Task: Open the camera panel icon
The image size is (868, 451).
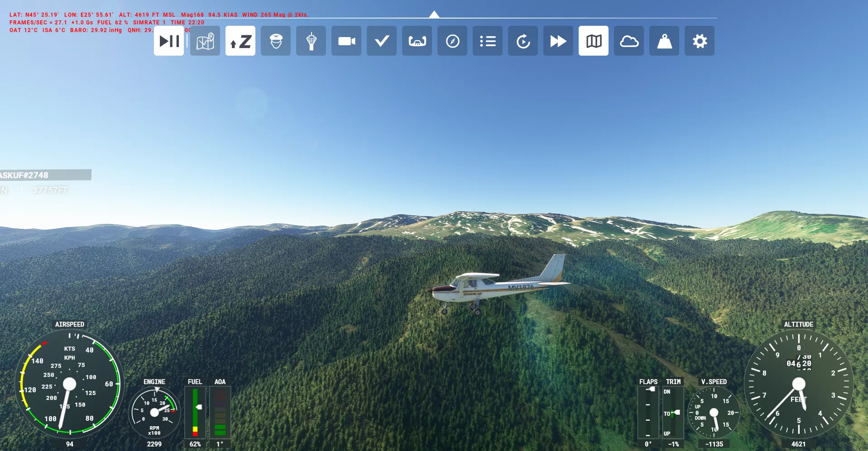Action: (346, 41)
